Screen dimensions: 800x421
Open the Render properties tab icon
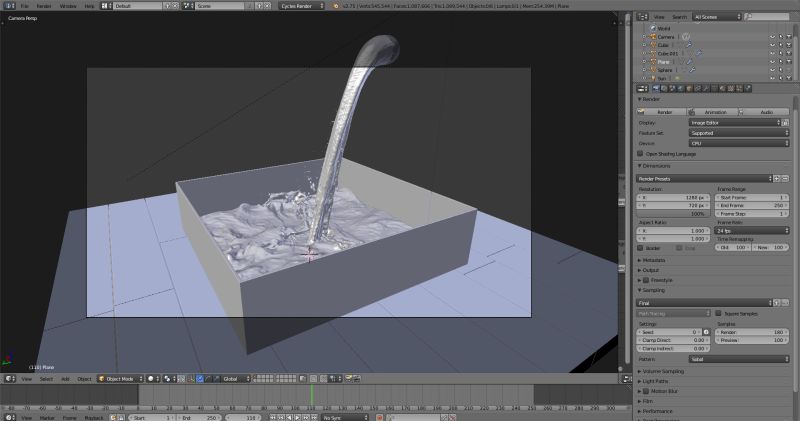click(656, 88)
